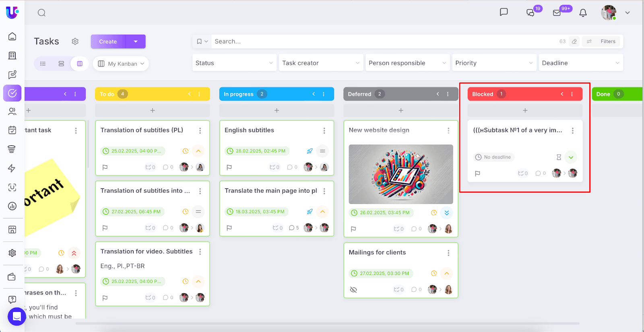Click the search magnifier in top bar
644x332 pixels.
pyautogui.click(x=41, y=13)
